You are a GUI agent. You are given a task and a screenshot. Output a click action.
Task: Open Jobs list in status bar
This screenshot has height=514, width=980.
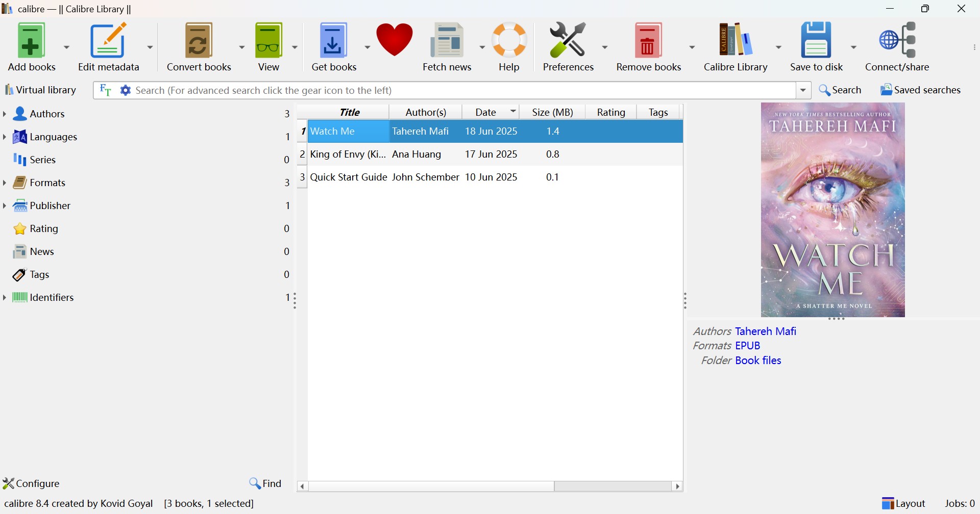(x=960, y=503)
